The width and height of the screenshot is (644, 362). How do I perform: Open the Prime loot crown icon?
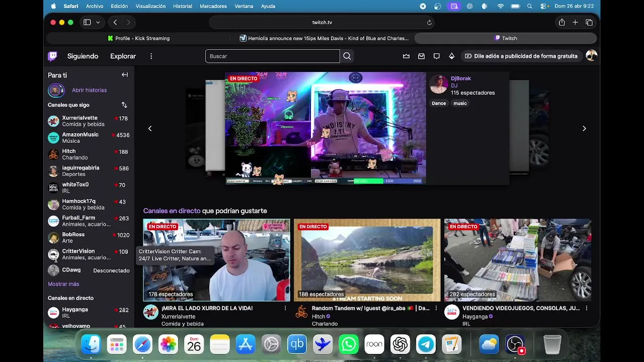[x=406, y=56]
